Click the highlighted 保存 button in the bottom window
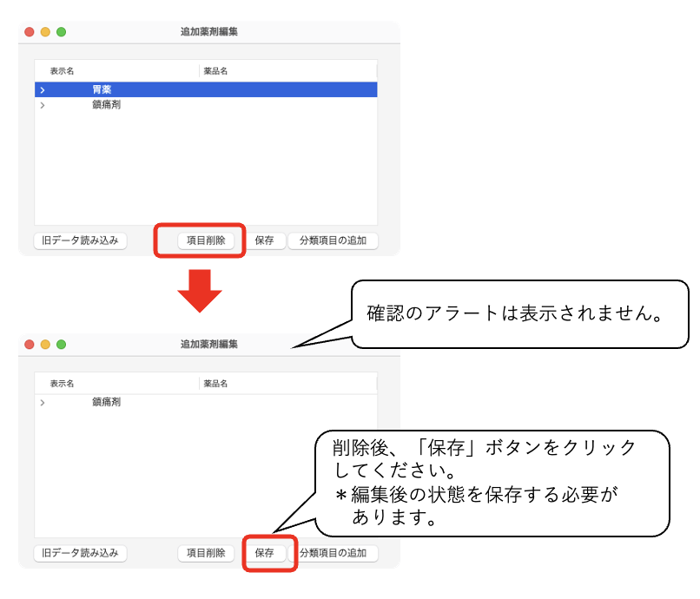 267,553
